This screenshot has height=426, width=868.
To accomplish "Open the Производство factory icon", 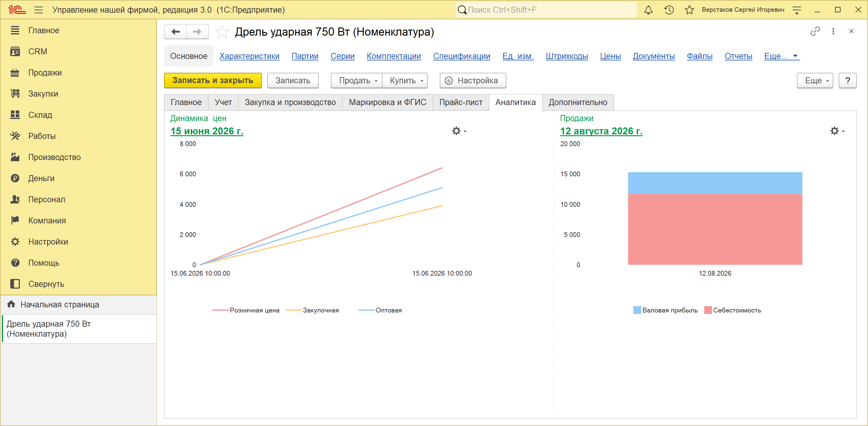I will pos(15,157).
